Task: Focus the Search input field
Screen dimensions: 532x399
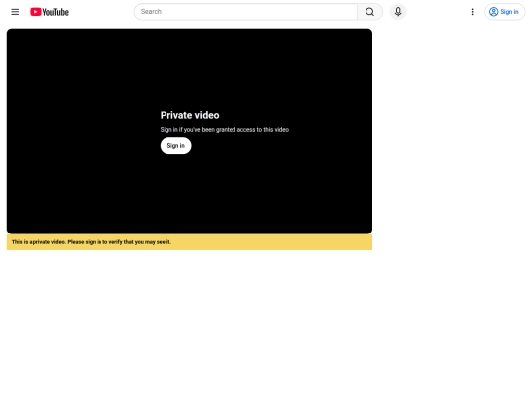Action: coord(245,12)
